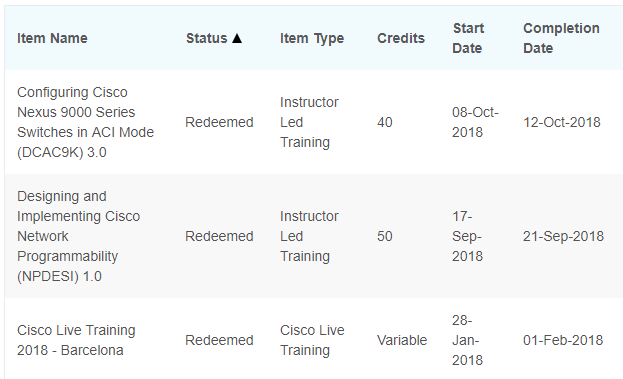This screenshot has width=623, height=379.
Task: Select Cisco Live Training 2018 - Barcelona
Action: pos(76,340)
